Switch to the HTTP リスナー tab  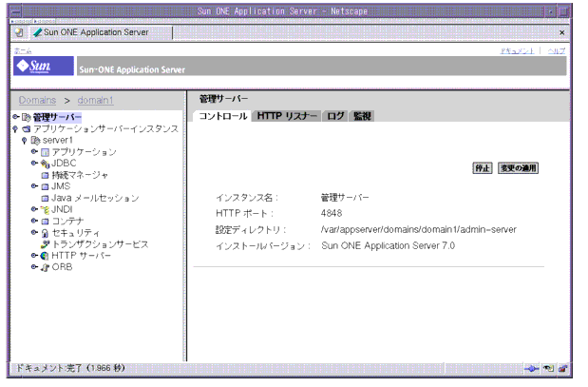coord(287,116)
